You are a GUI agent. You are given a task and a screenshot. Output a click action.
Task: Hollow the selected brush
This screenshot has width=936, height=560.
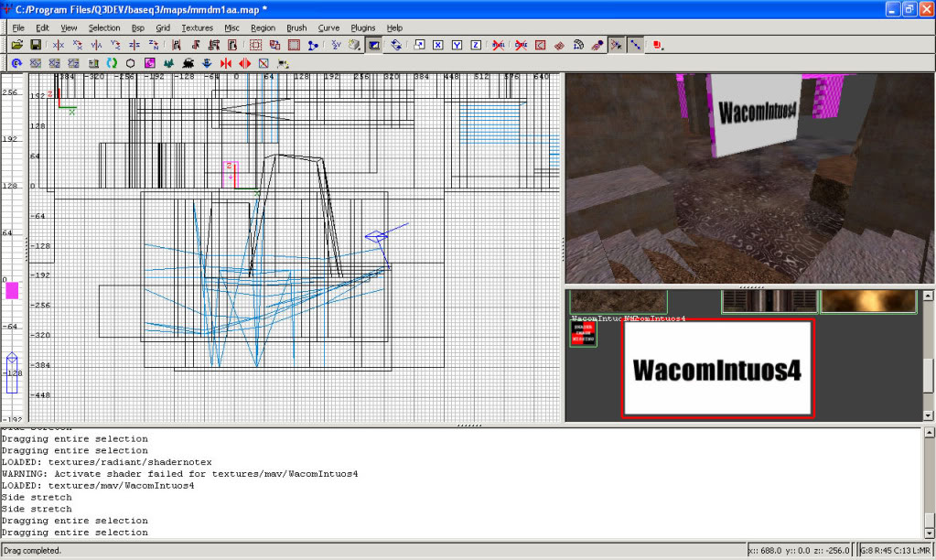point(296,44)
